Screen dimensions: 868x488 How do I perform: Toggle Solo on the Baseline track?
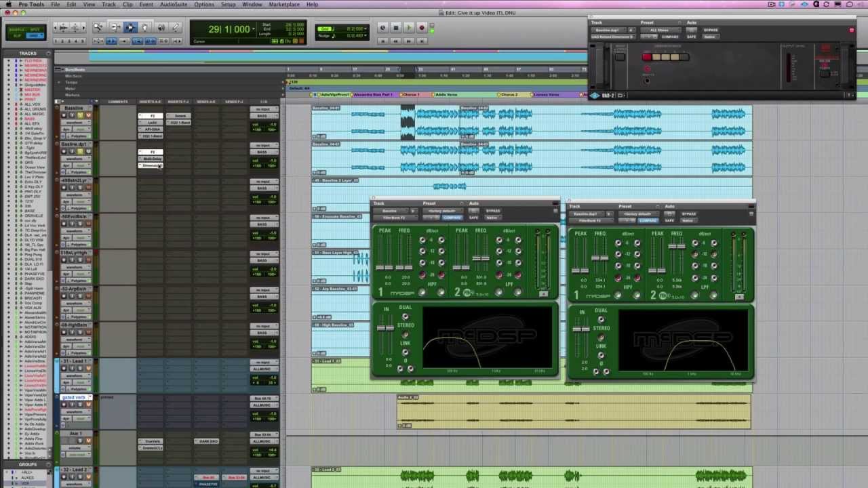coord(80,115)
